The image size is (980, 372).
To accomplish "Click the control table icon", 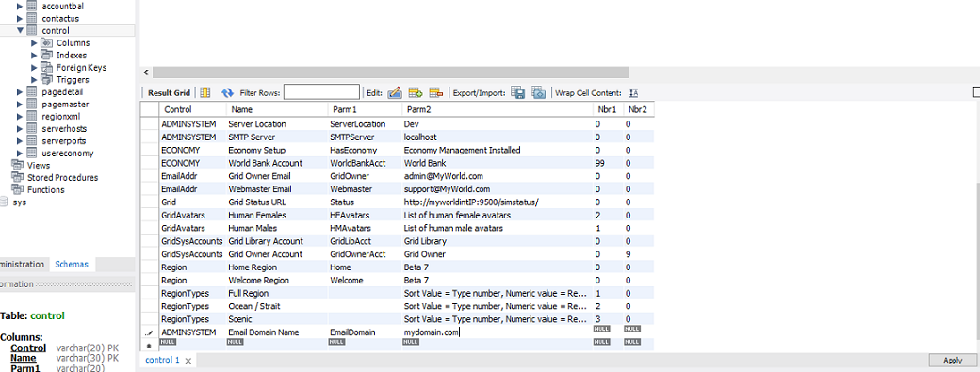I will pos(32,30).
